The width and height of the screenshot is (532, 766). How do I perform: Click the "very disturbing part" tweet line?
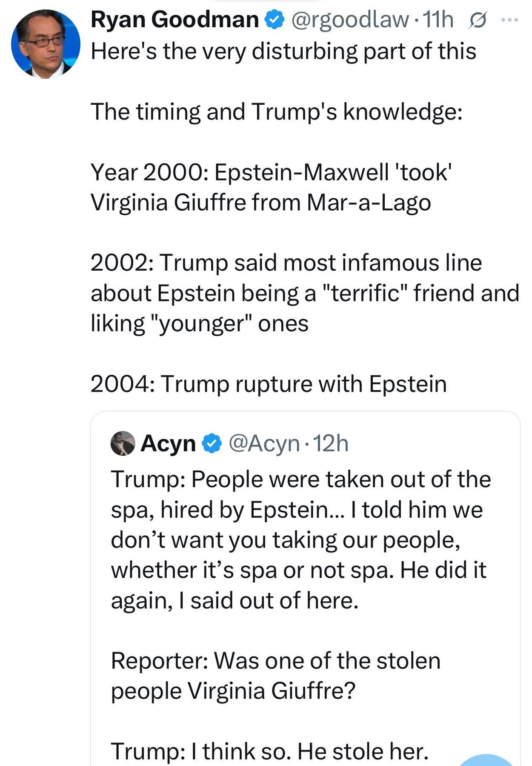click(x=283, y=51)
